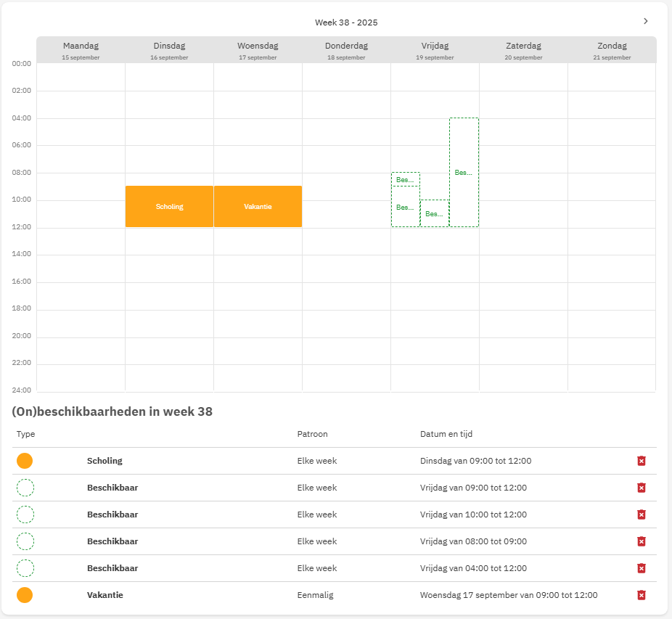Click the Zaterdag 20 september column header
The width and height of the screenshot is (672, 619).
[523, 50]
